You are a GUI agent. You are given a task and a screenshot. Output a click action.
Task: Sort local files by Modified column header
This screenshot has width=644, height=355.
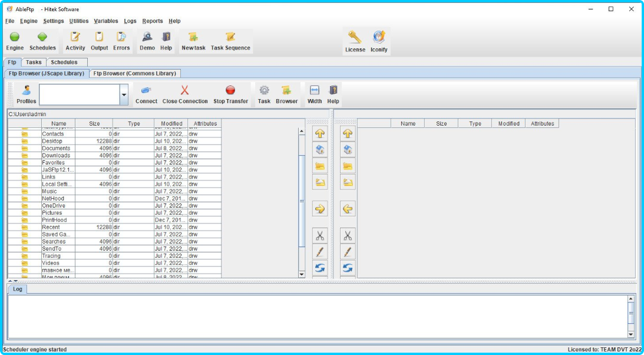(x=170, y=124)
